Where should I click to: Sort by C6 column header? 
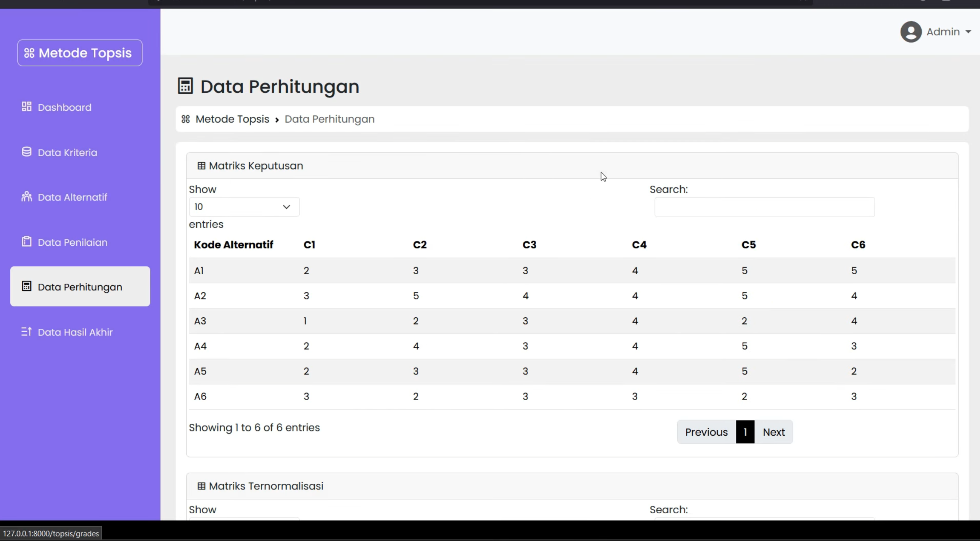858,245
